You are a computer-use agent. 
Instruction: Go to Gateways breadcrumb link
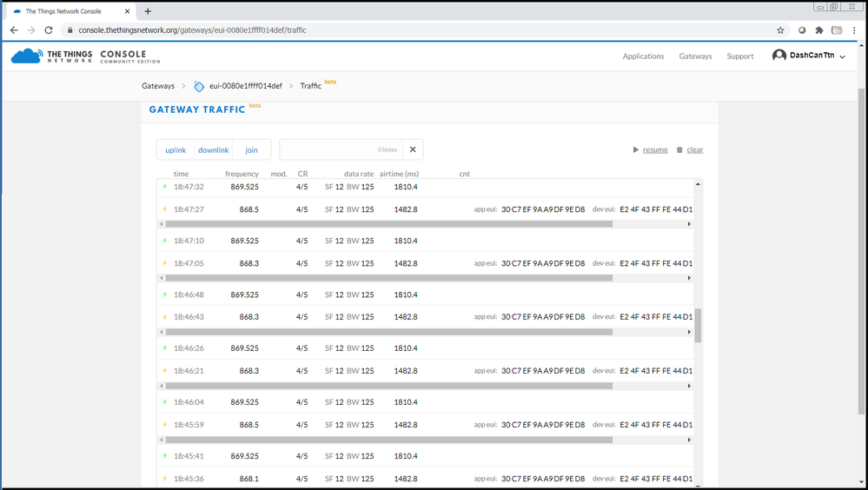tap(158, 86)
